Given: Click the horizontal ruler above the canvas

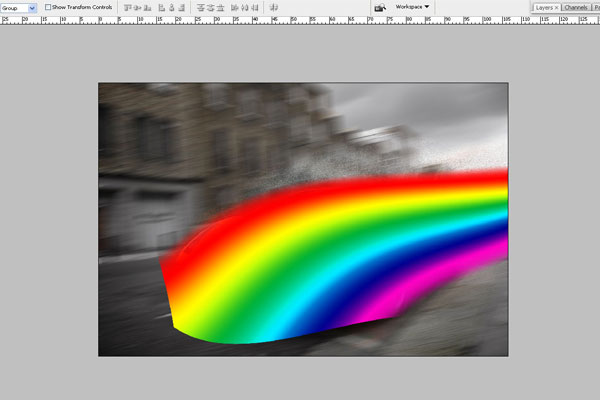Looking at the screenshot, I should click(300, 20).
